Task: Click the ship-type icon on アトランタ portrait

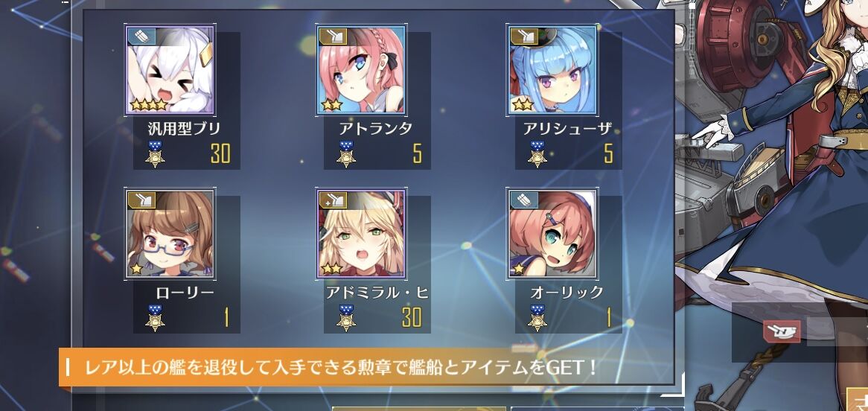Action: click(x=333, y=36)
